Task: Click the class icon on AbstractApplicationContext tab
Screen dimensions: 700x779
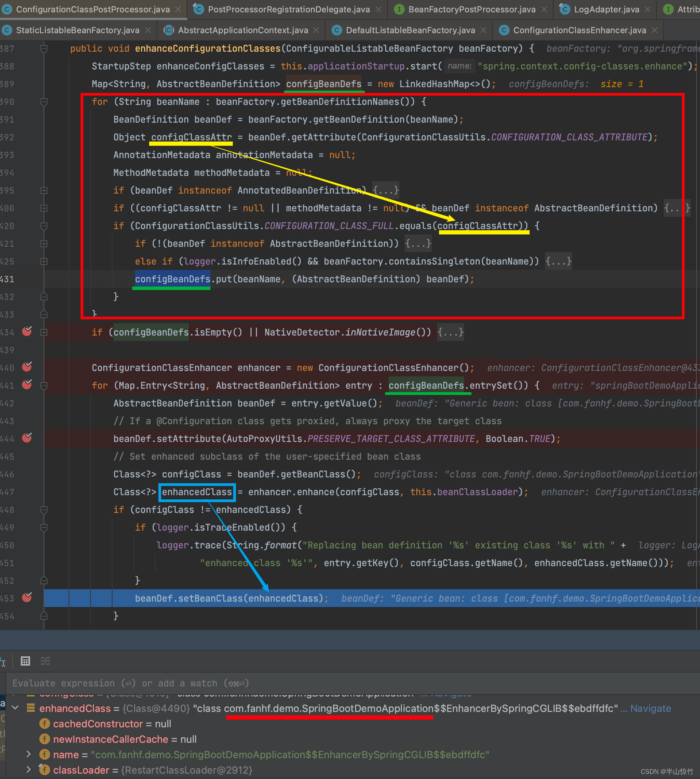Action: [x=168, y=30]
